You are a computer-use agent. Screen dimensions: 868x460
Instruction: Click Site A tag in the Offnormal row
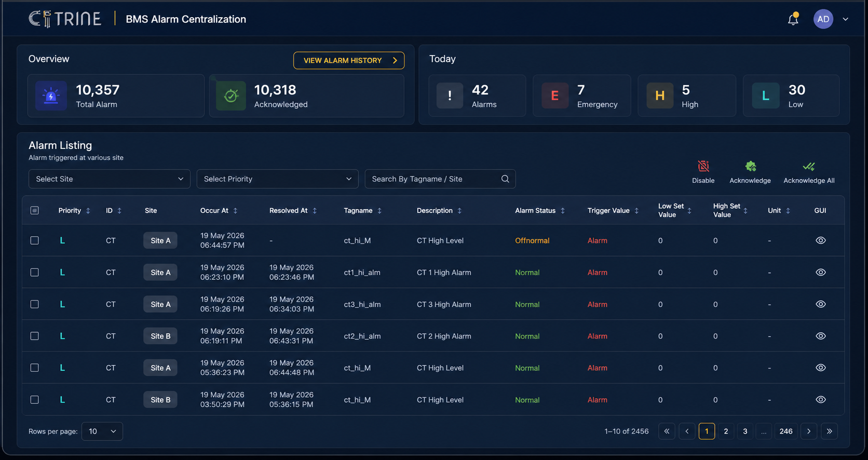tap(160, 240)
